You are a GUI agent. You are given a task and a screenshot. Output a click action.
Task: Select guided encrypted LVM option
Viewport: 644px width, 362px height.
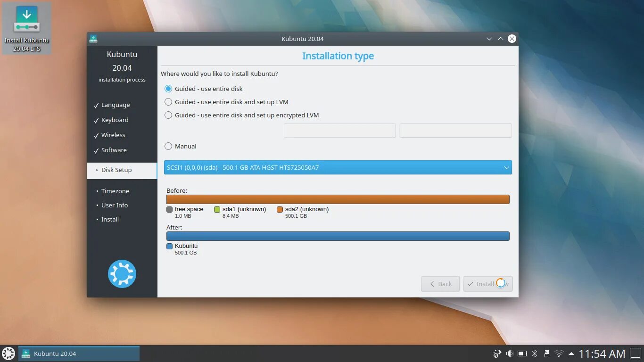(241, 115)
